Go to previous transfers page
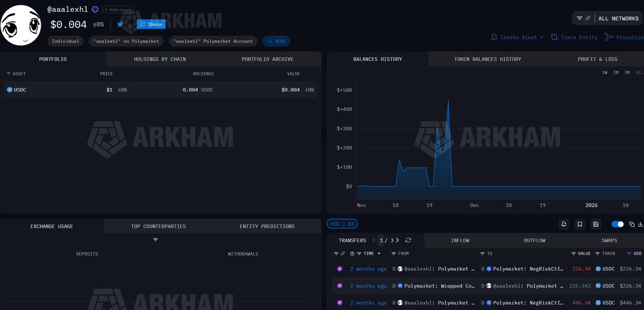This screenshot has height=310, width=644. tap(374, 240)
